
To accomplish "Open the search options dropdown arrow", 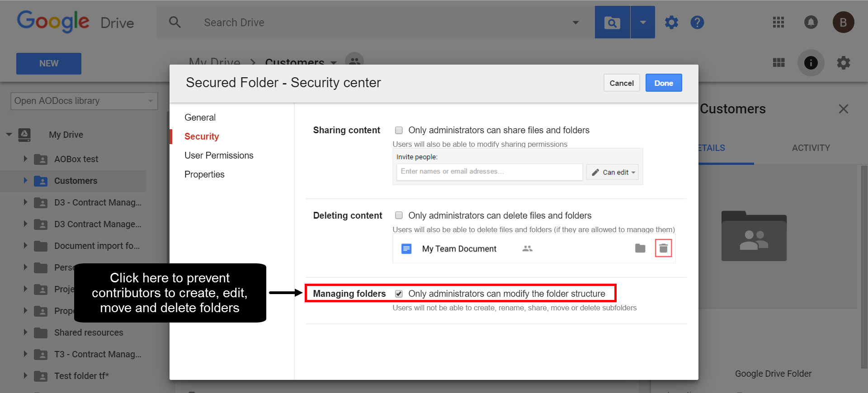I will (x=576, y=23).
